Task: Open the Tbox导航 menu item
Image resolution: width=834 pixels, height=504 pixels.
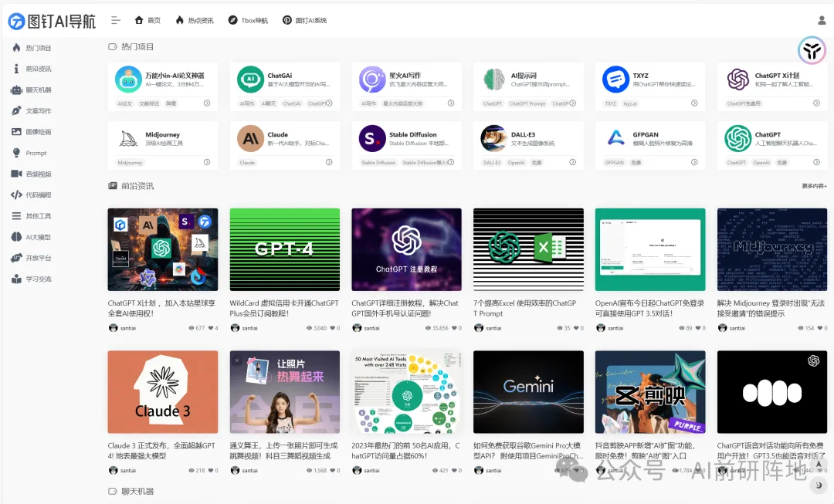Action: tap(248, 21)
